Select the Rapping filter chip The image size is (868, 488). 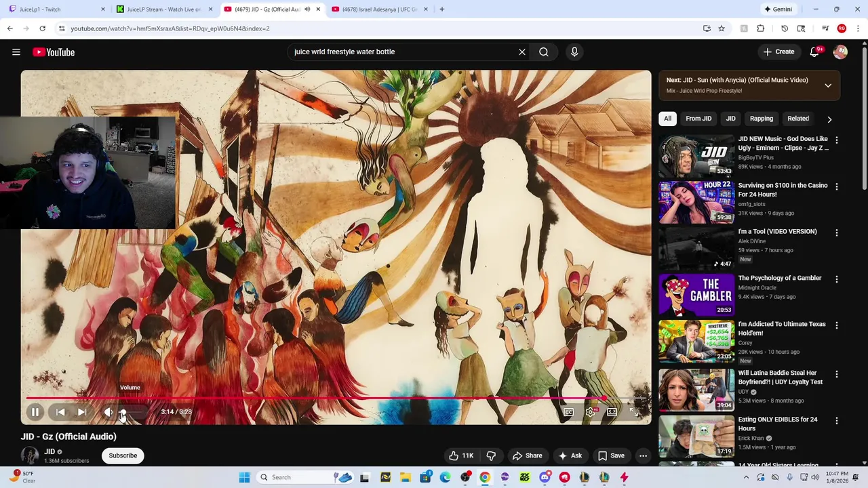[762, 119]
